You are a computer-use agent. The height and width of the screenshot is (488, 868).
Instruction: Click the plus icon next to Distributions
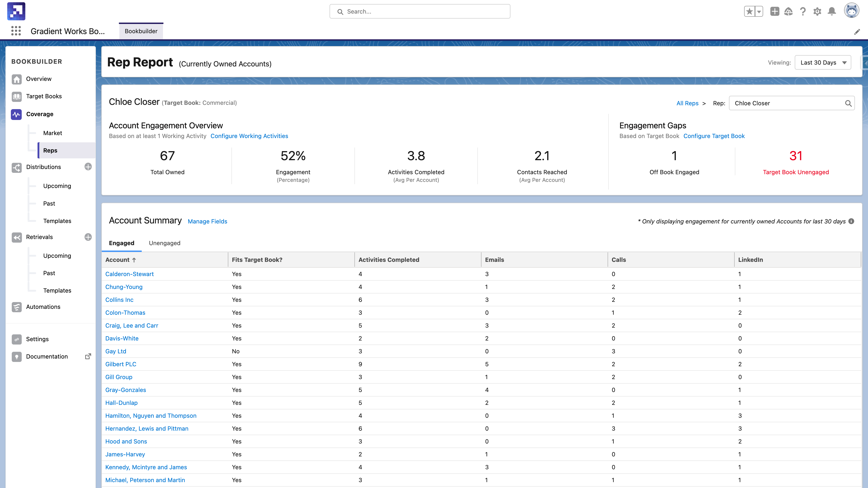click(x=88, y=167)
